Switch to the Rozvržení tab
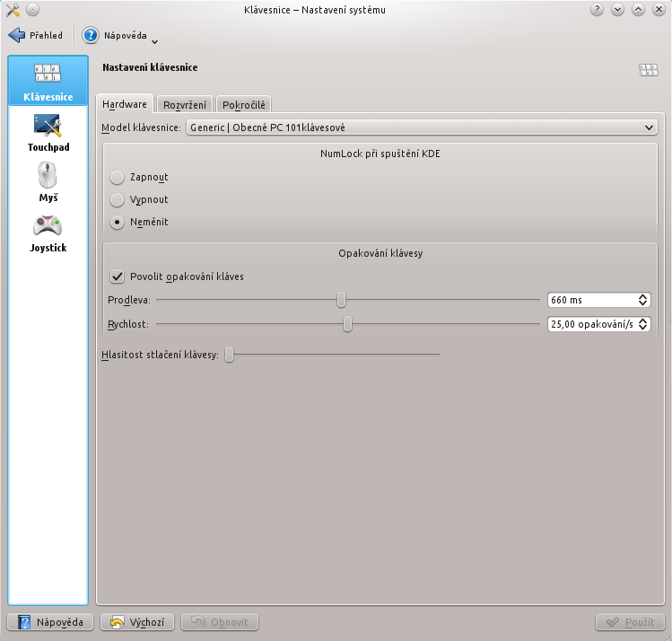The height and width of the screenshot is (641, 672). coord(185,105)
